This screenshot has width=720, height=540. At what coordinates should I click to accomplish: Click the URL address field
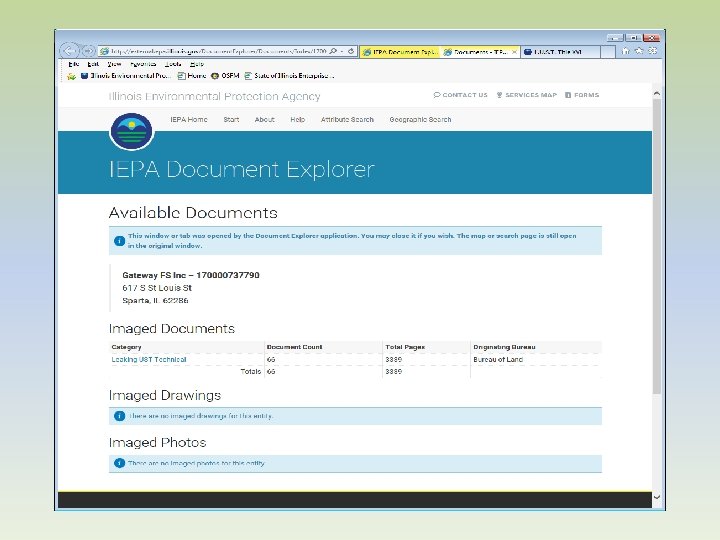coord(218,51)
